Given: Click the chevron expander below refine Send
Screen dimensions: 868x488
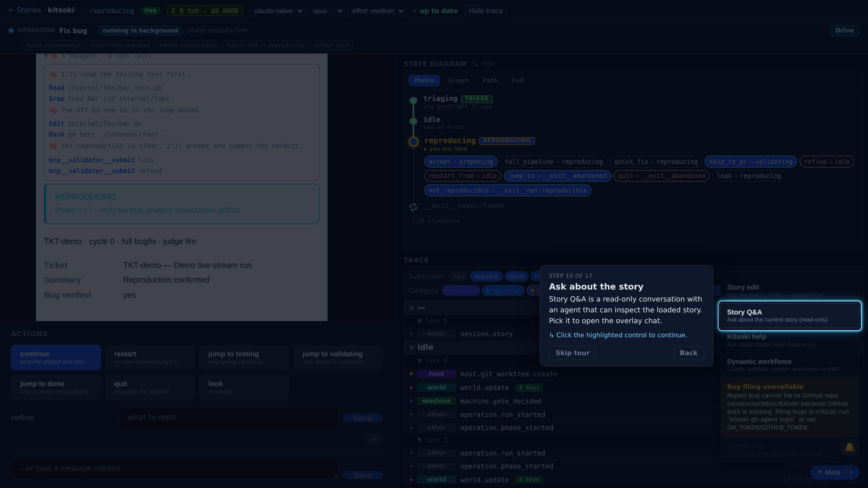Looking at the screenshot, I should click(x=374, y=439).
